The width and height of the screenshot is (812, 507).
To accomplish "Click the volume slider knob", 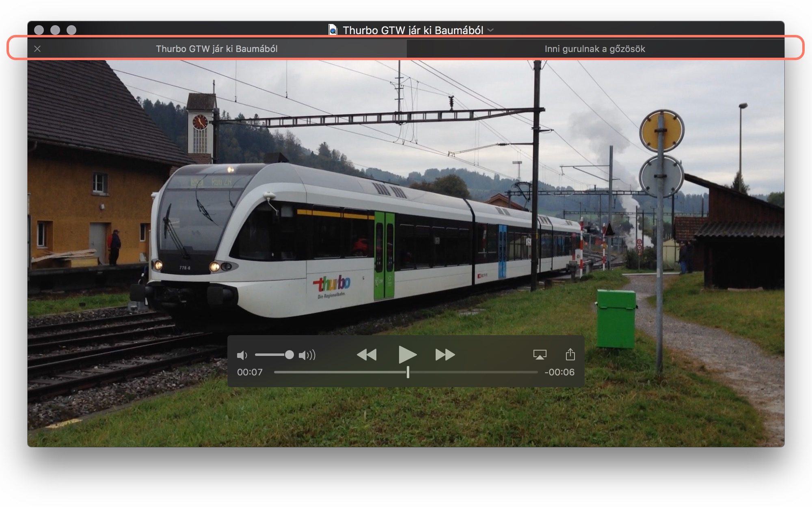I will (x=289, y=355).
